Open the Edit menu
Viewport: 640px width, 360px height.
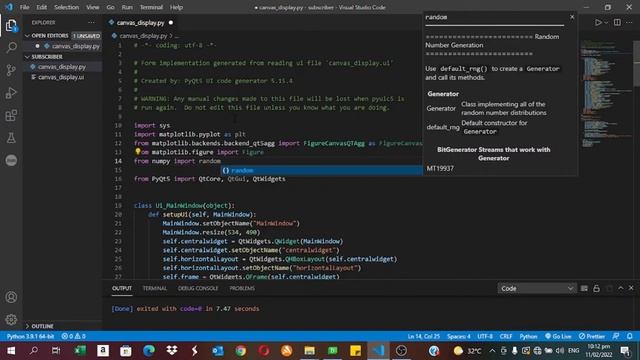[42, 7]
